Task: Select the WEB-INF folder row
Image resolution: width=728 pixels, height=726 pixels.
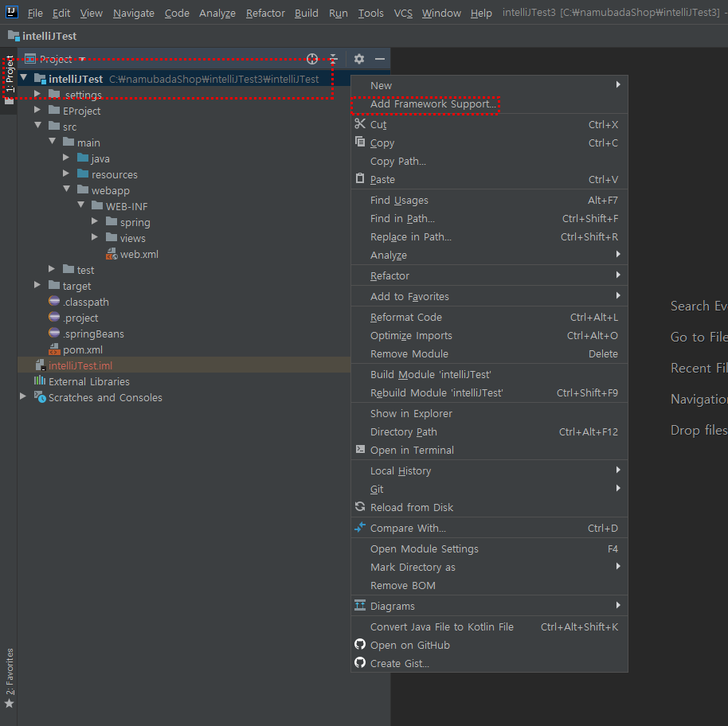Action: pos(184,206)
